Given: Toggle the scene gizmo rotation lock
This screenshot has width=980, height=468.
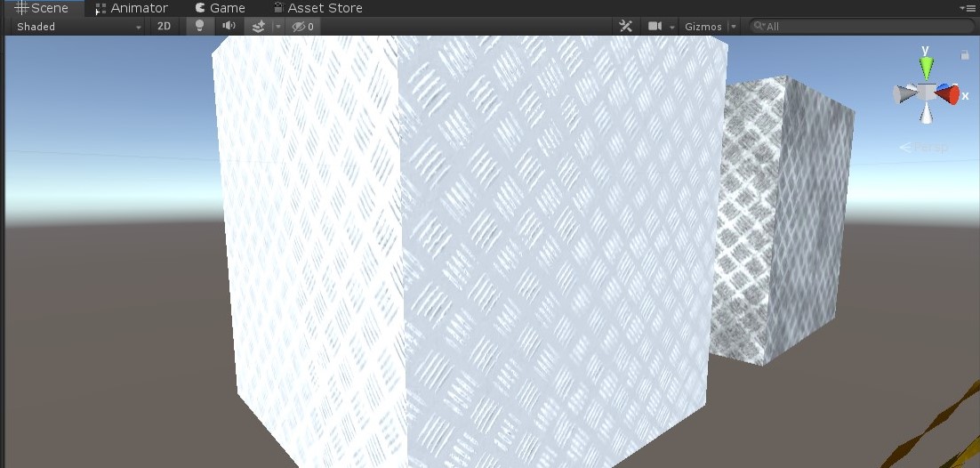Looking at the screenshot, I should tap(965, 55).
